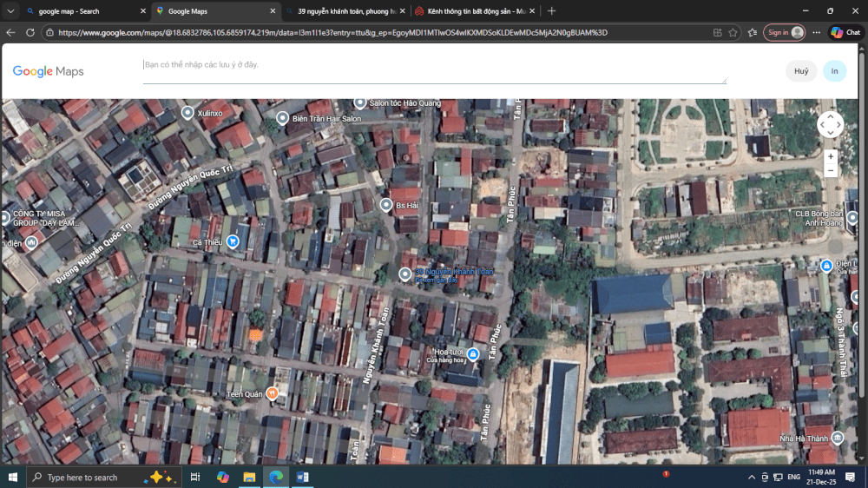Screen dimensions: 868x488
Task: Select the Xulinxo place marker
Action: [187, 113]
